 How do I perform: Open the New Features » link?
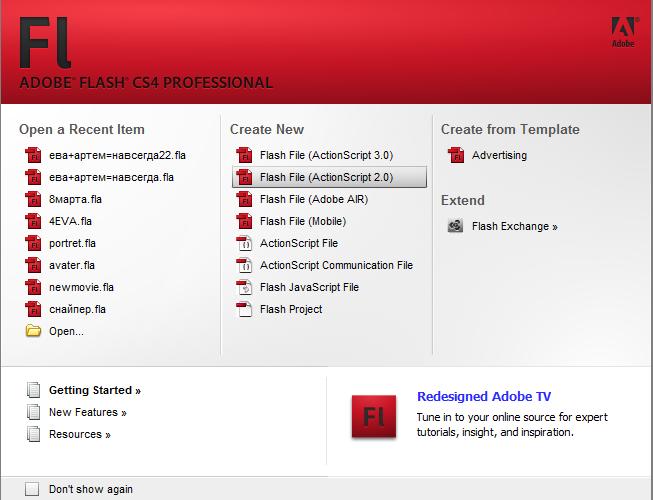pos(88,413)
